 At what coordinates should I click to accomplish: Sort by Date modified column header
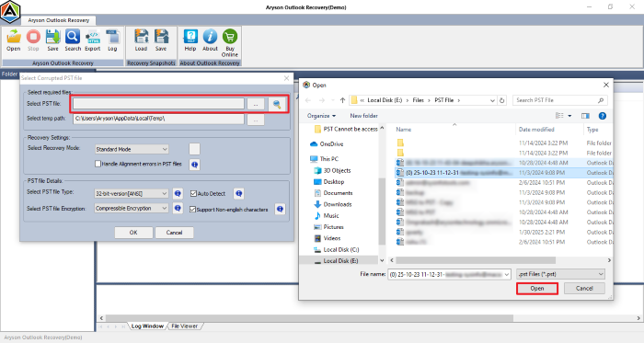(536, 130)
